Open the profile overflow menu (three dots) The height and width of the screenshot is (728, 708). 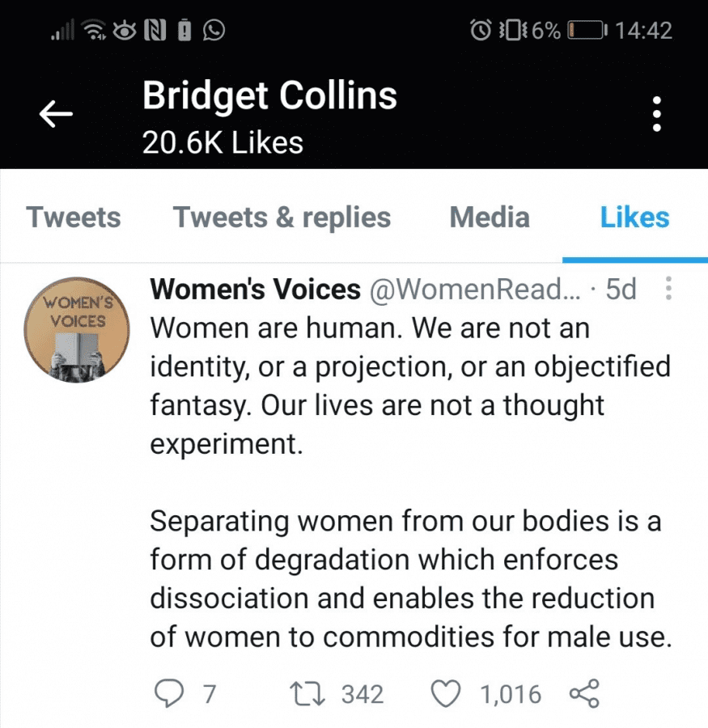[656, 114]
